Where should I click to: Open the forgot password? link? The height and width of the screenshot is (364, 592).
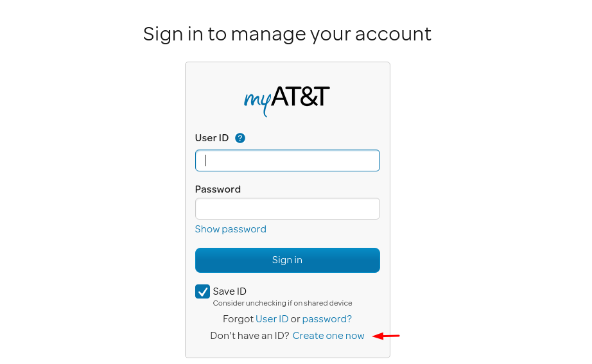coord(327,319)
